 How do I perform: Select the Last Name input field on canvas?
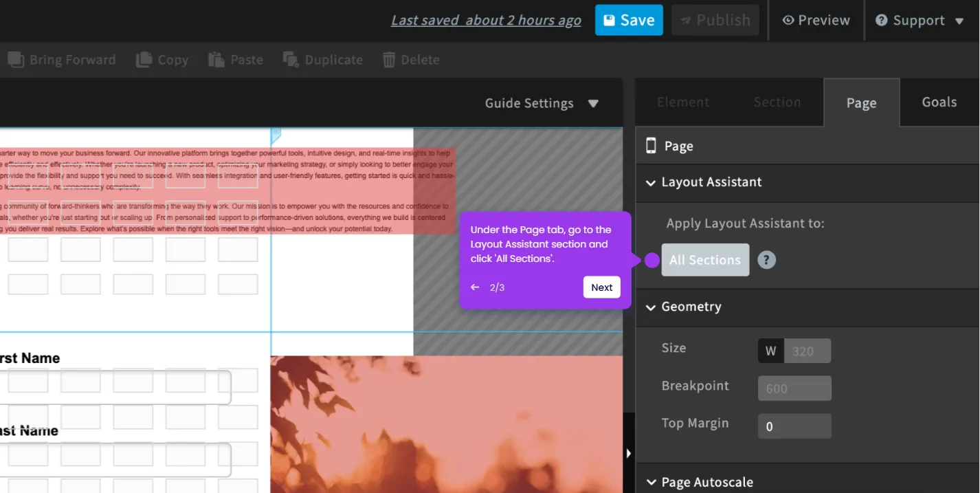click(115, 460)
